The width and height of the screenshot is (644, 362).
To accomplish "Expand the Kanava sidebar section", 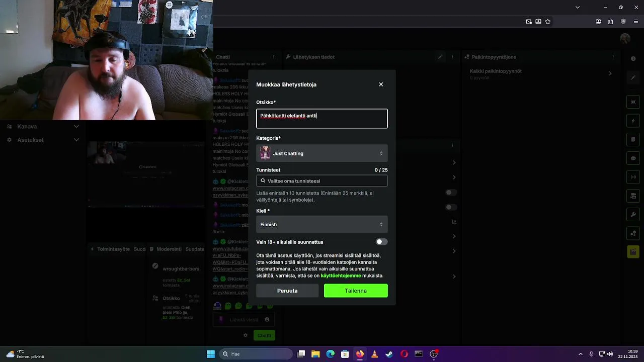I will coord(43,127).
